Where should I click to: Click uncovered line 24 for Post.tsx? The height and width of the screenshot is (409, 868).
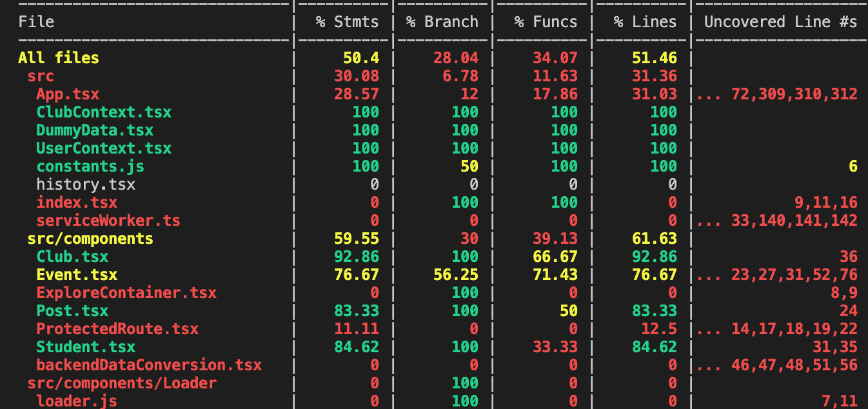(x=849, y=311)
